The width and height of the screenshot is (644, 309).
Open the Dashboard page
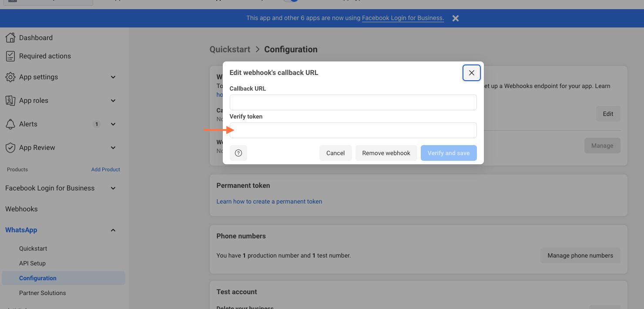36,37
